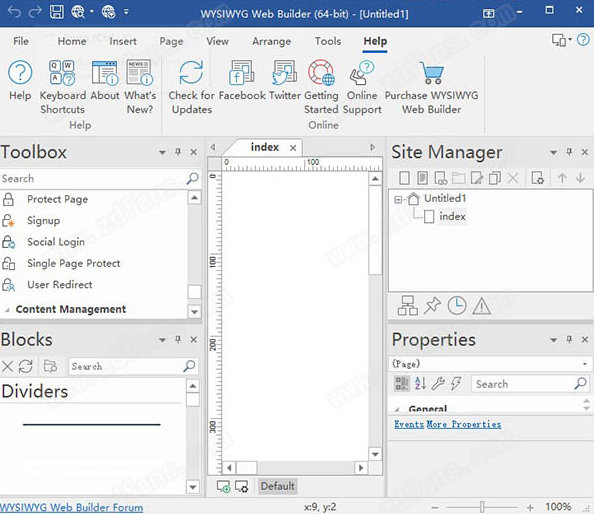Open the (Page) object dropdown
Image resolution: width=594 pixels, height=514 pixels.
585,364
